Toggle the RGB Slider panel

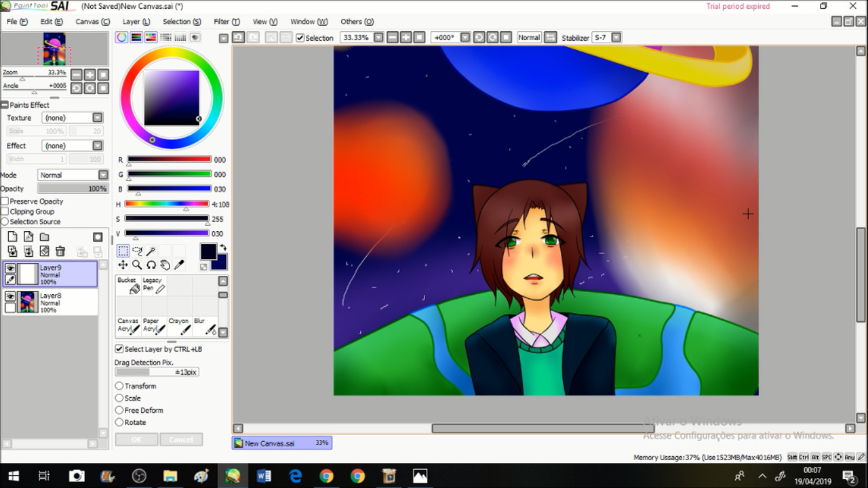click(136, 37)
